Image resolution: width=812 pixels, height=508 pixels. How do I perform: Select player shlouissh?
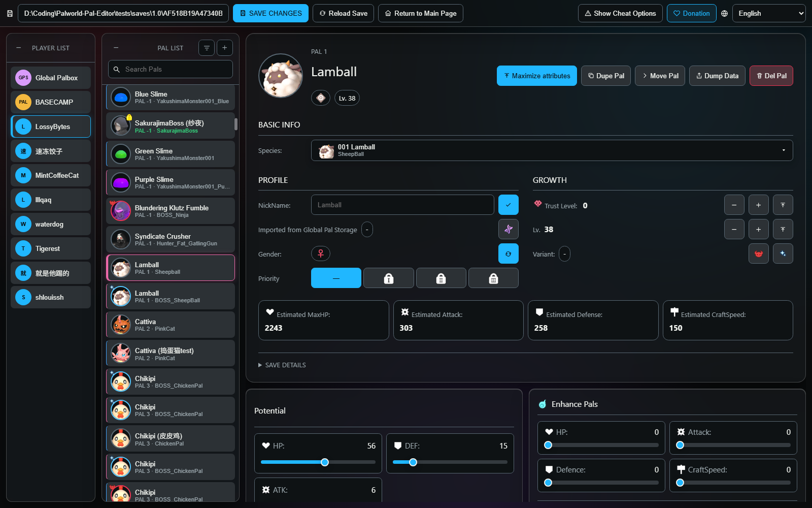(51, 297)
